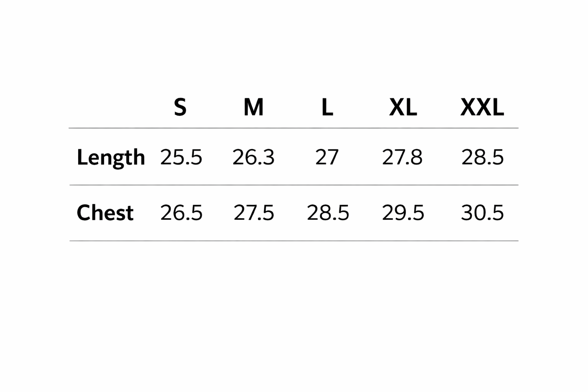Select the XL size column header
Screen dimensions: 588x392
point(403,107)
